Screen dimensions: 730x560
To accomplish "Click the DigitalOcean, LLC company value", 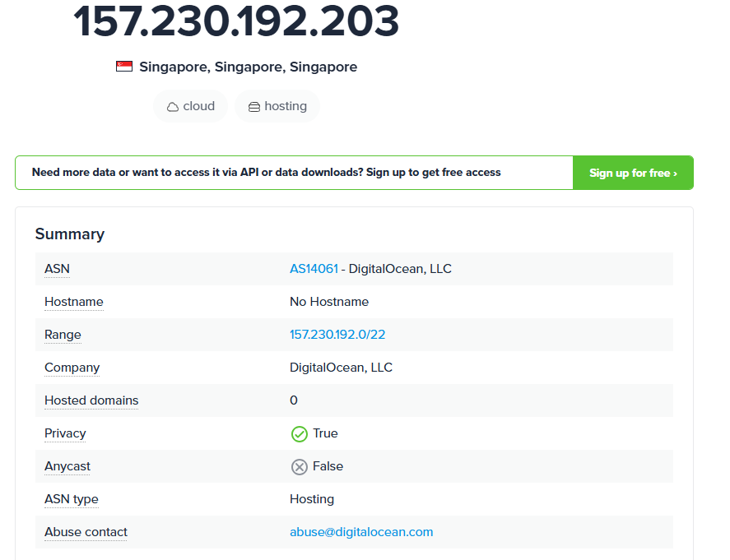I will click(342, 368).
